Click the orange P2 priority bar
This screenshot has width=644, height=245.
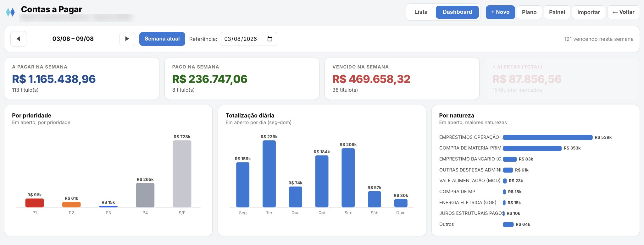71,204
